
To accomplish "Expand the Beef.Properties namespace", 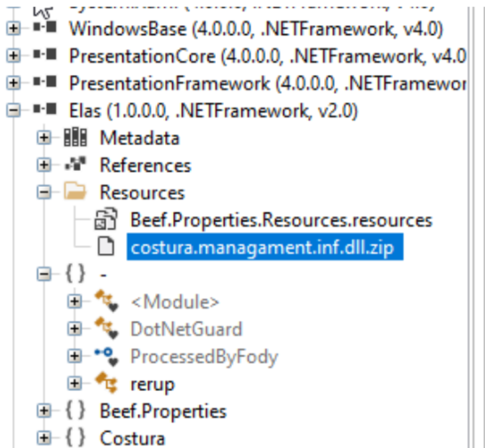I will pyautogui.click(x=44, y=411).
